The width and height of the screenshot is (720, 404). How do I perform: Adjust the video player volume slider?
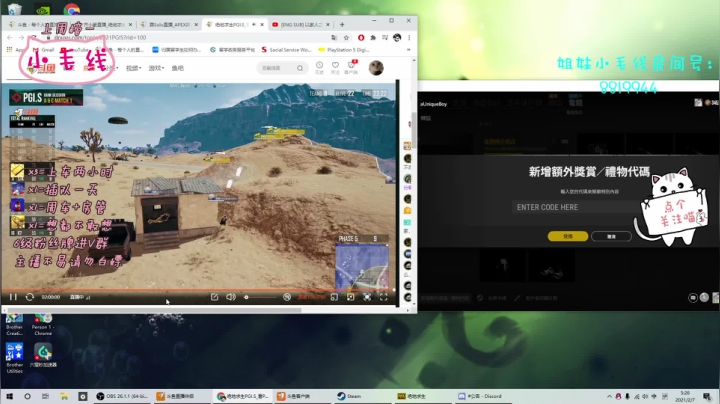pos(260,297)
